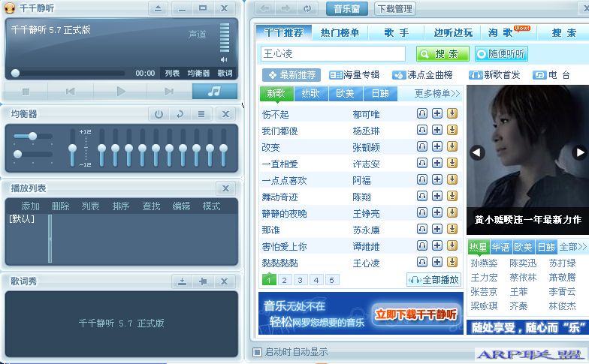
Task: Click add icon for 那谁
Action: pos(437,229)
